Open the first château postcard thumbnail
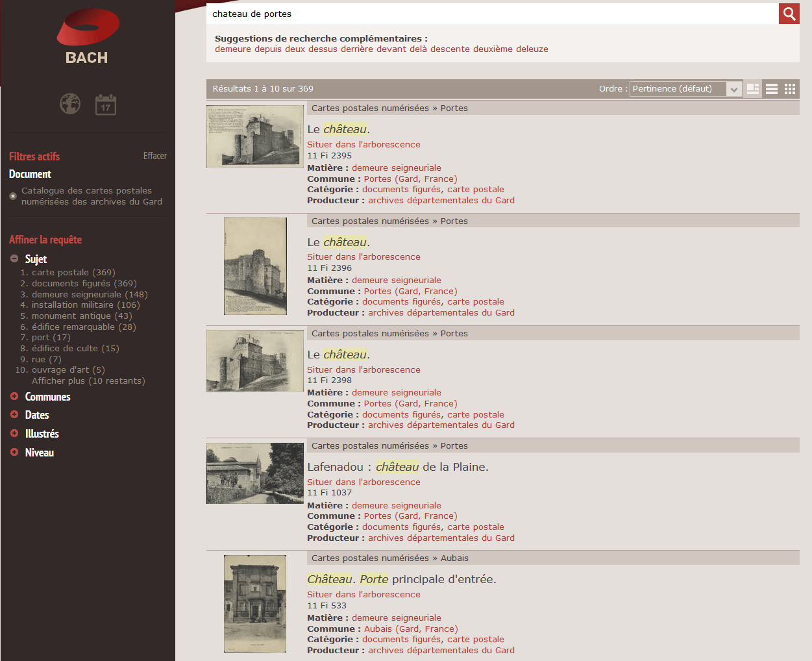Viewport: 812px width, 661px height. 254,136
